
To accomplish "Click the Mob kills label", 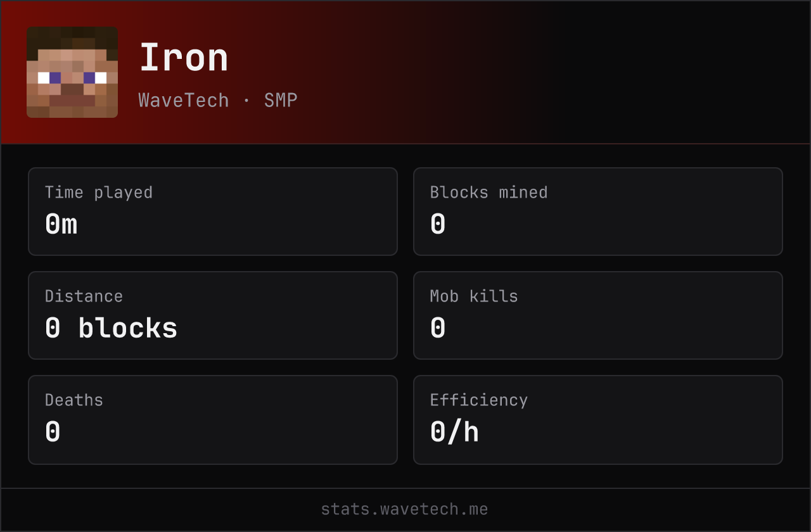I will point(474,296).
